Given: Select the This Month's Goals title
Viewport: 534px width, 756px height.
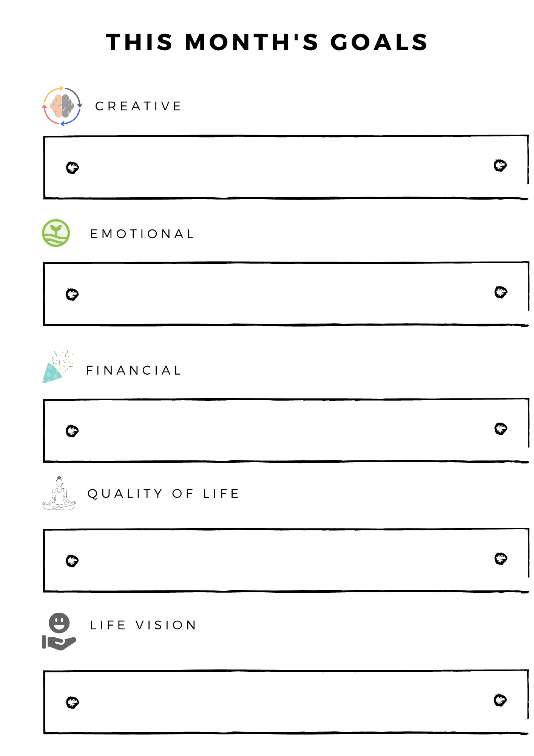Looking at the screenshot, I should 267,42.
